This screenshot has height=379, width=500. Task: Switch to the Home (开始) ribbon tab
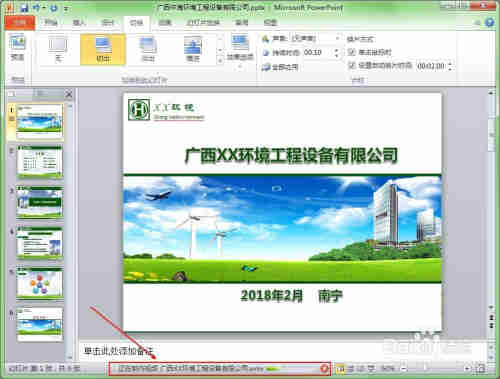(51, 23)
